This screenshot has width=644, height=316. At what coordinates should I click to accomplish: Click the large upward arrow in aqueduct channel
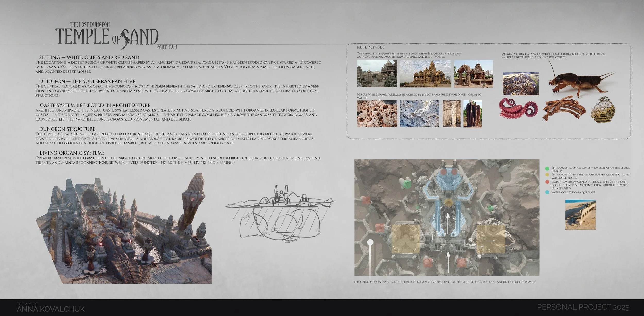(448, 223)
